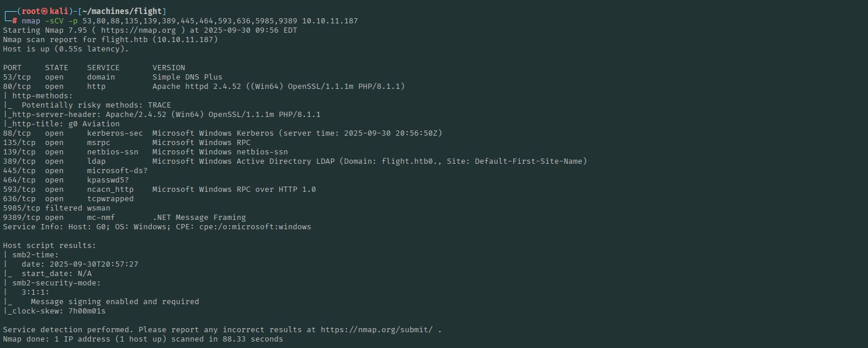The width and height of the screenshot is (868, 348).
Task: Click the Nmap done summary line
Action: click(x=143, y=339)
